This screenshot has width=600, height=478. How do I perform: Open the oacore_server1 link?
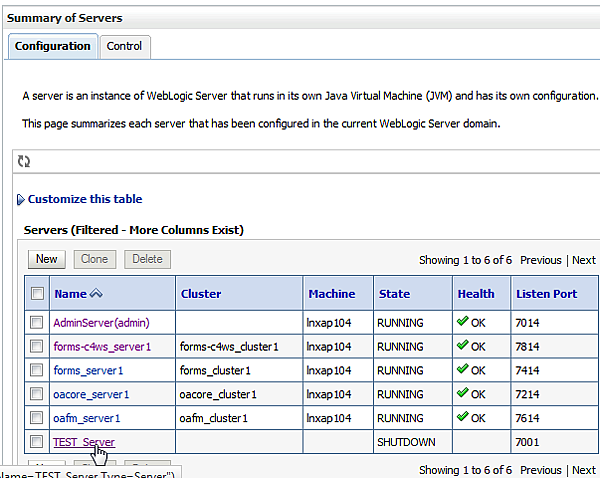coord(91,394)
